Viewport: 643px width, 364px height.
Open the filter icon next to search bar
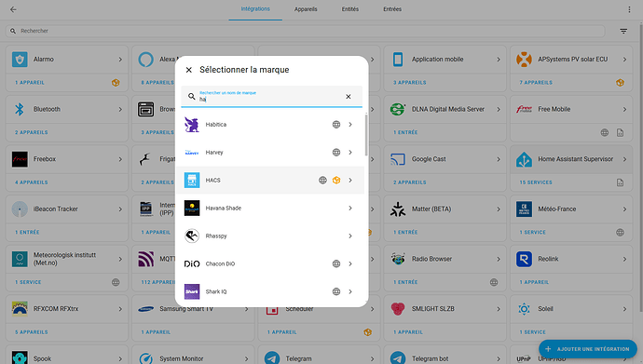[x=623, y=31]
